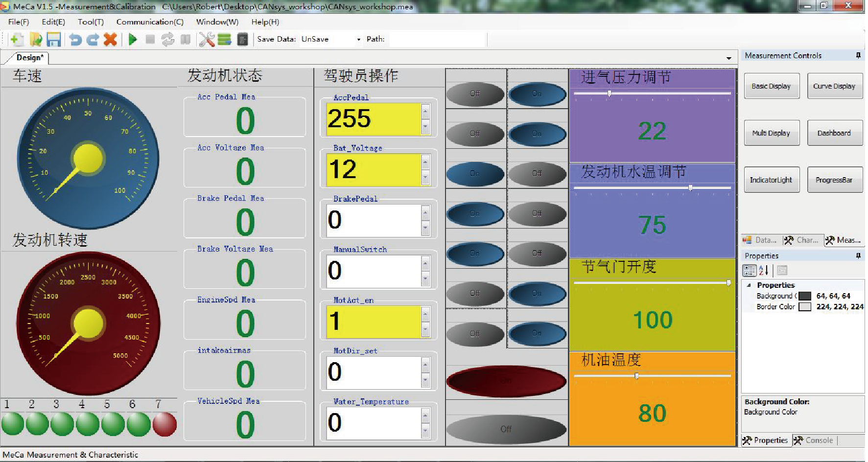The width and height of the screenshot is (868, 462).
Task: Pin the Properties panel
Action: click(x=858, y=256)
